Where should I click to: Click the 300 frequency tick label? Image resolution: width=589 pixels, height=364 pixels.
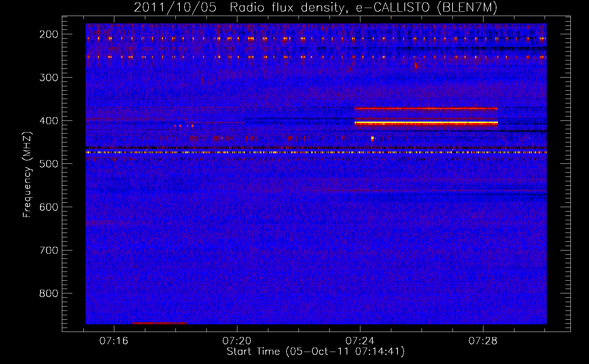click(x=49, y=78)
